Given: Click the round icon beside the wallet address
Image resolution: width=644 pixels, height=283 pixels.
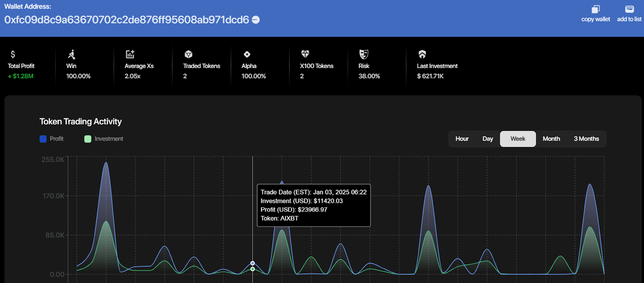Looking at the screenshot, I should (x=256, y=20).
